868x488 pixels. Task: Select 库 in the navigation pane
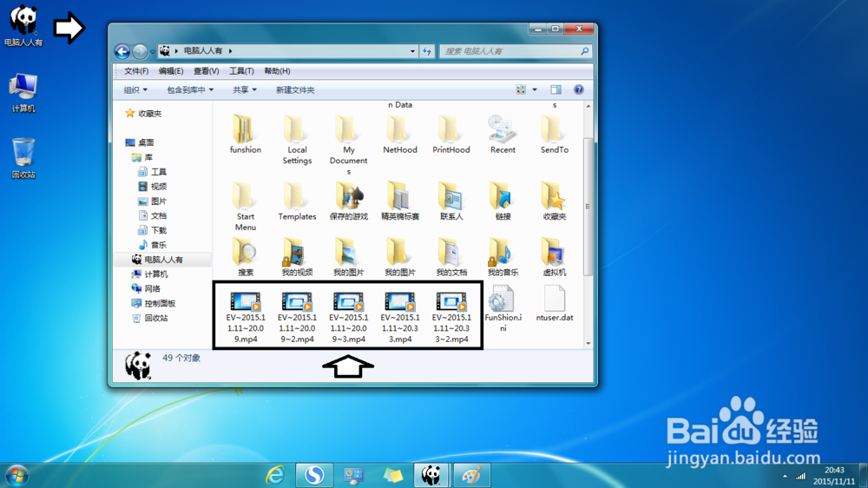point(142,157)
